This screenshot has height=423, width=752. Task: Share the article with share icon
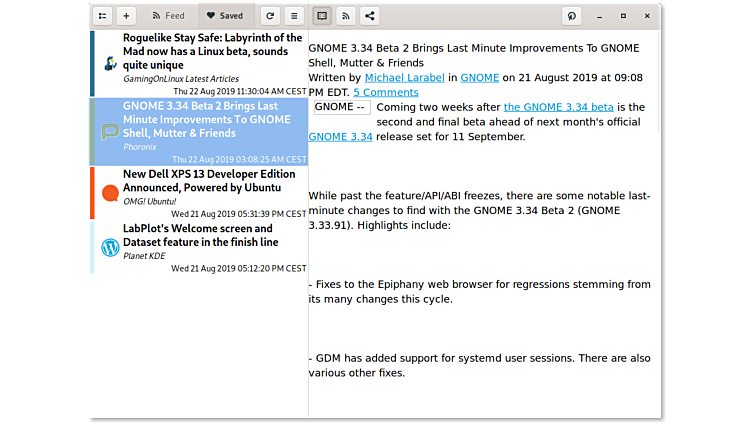[370, 16]
